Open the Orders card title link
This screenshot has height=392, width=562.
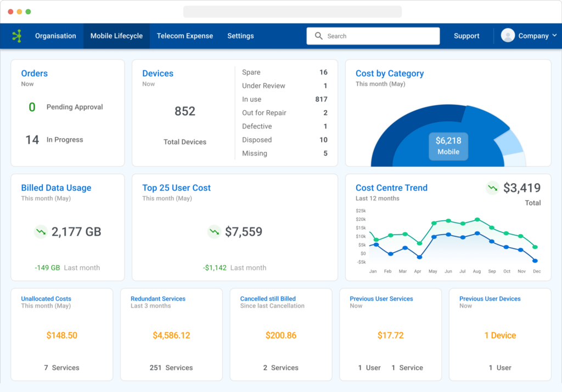[x=34, y=73]
